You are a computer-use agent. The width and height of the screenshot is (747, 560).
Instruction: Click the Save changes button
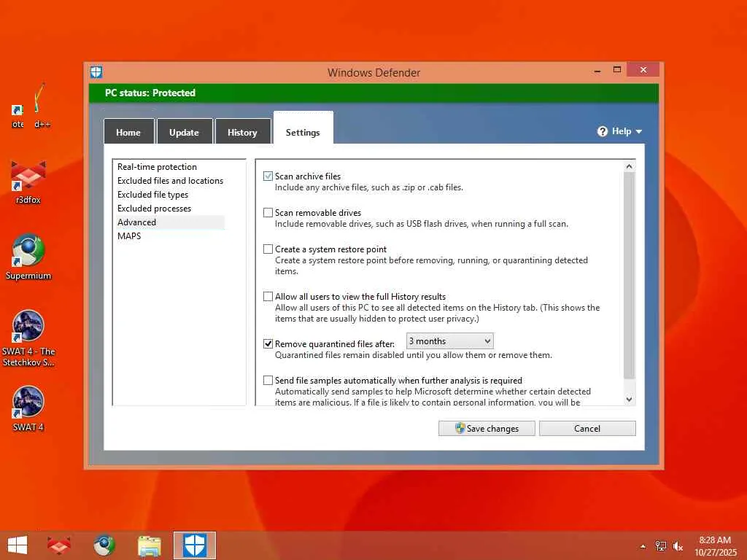pos(487,428)
